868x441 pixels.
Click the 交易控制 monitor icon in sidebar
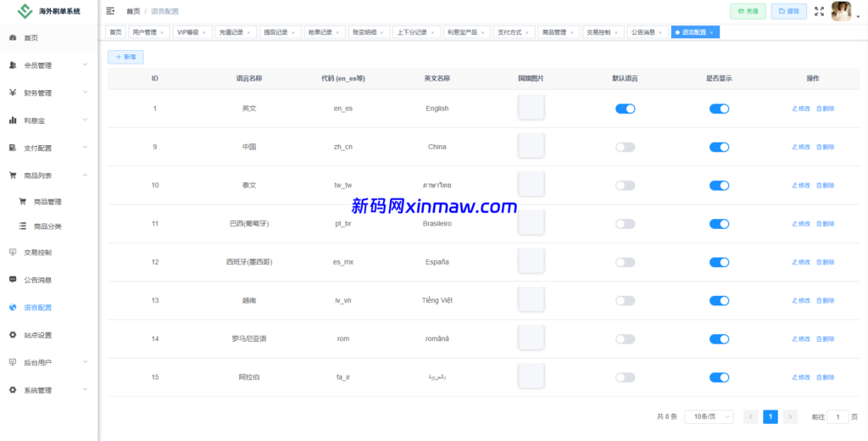coord(13,252)
